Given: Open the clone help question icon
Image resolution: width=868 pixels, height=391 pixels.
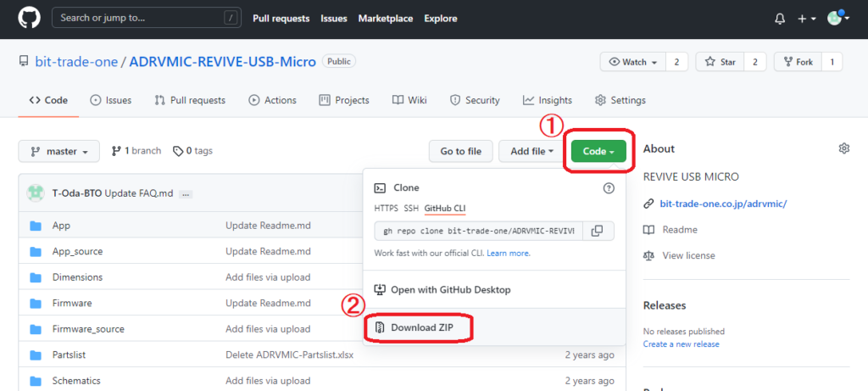Looking at the screenshot, I should [x=608, y=188].
